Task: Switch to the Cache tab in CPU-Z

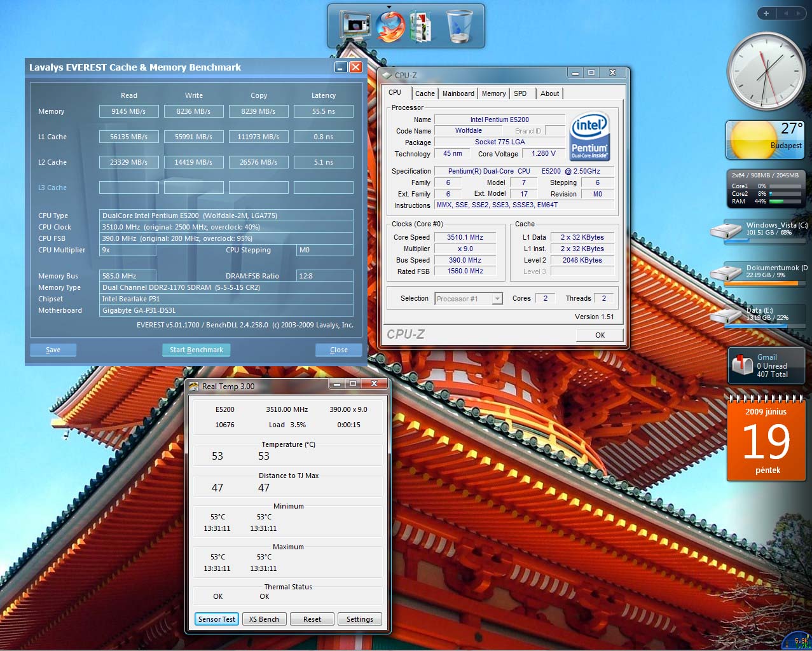Action: 425,93
